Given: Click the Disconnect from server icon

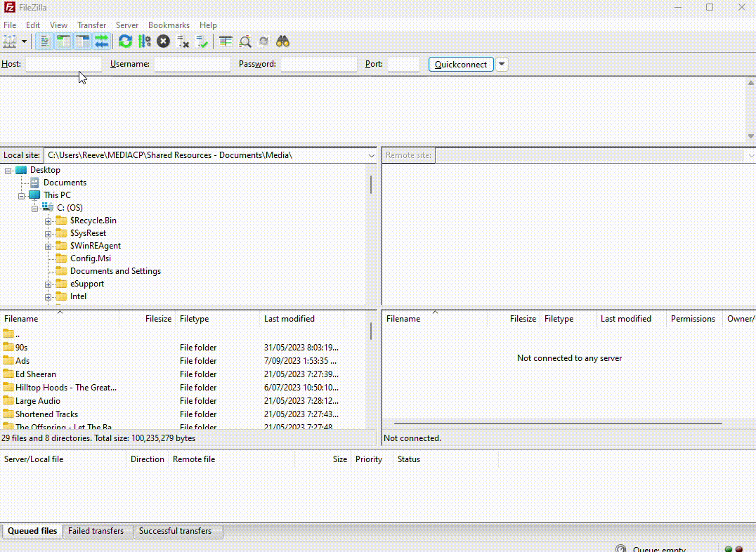Looking at the screenshot, I should (183, 41).
